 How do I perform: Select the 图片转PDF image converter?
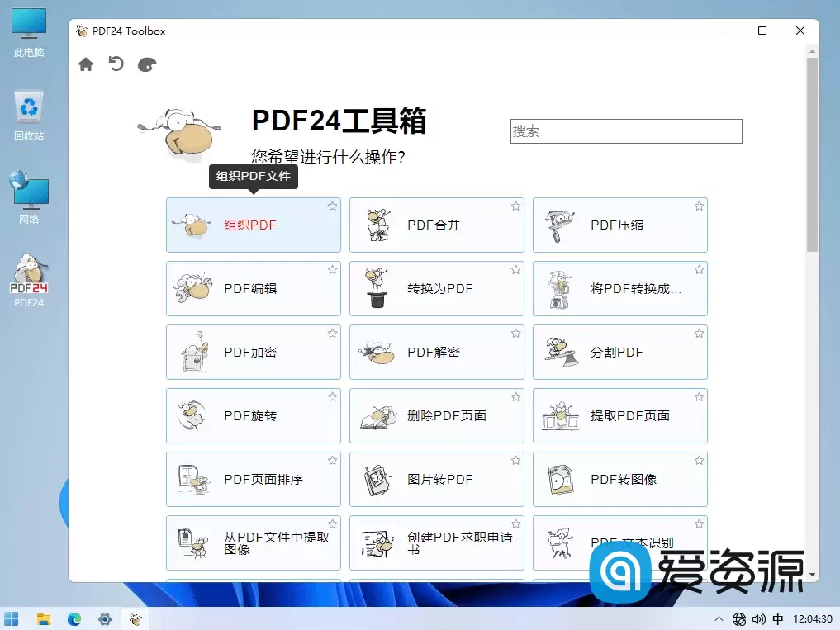(x=436, y=479)
